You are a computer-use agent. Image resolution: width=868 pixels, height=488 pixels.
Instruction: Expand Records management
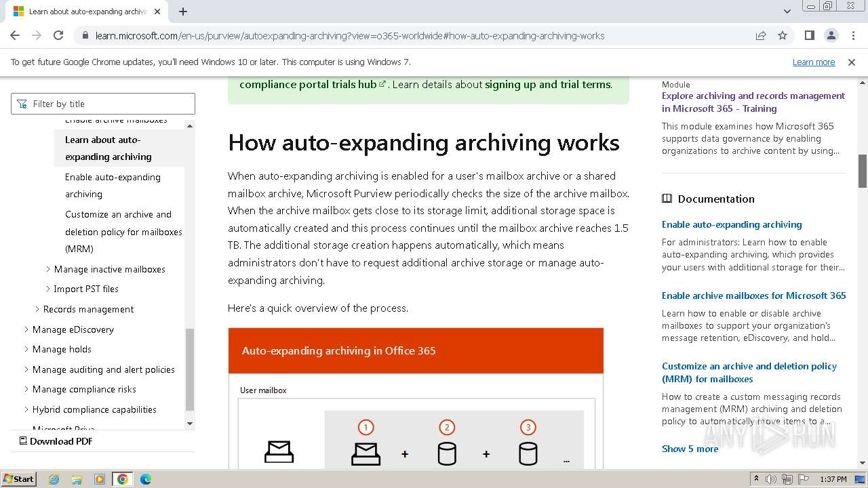(88, 309)
